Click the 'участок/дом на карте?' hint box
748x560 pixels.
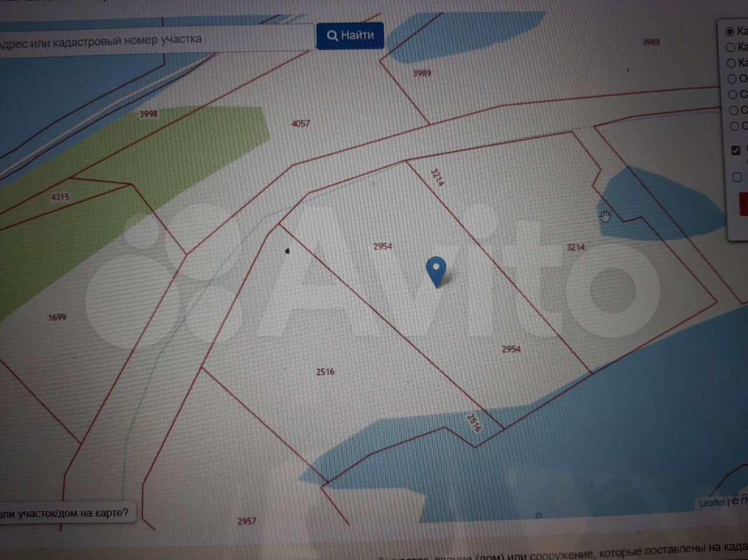click(x=64, y=513)
